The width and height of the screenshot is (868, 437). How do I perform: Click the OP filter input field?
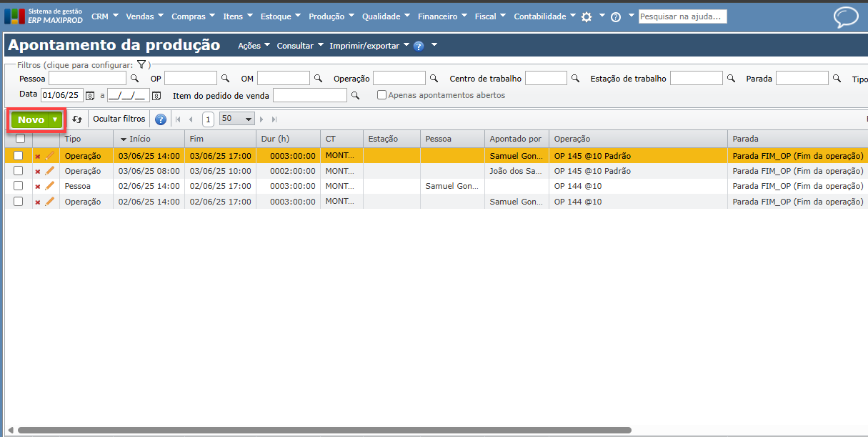(190, 78)
